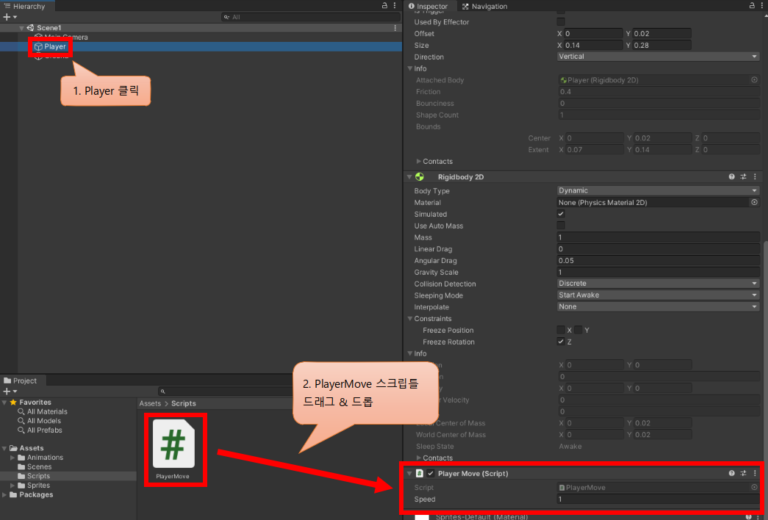Edit the Size X value 0.14
Image resolution: width=768 pixels, height=520 pixels.
(x=593, y=45)
